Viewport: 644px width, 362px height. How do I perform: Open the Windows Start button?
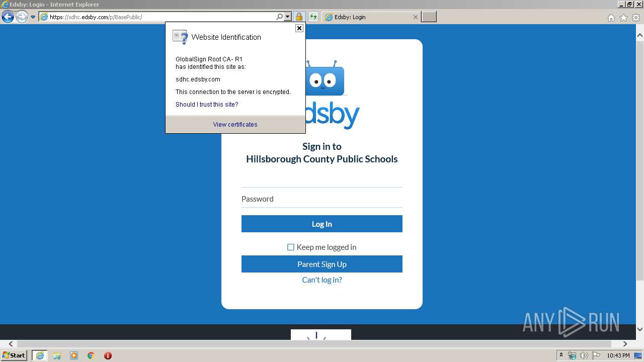point(14,355)
